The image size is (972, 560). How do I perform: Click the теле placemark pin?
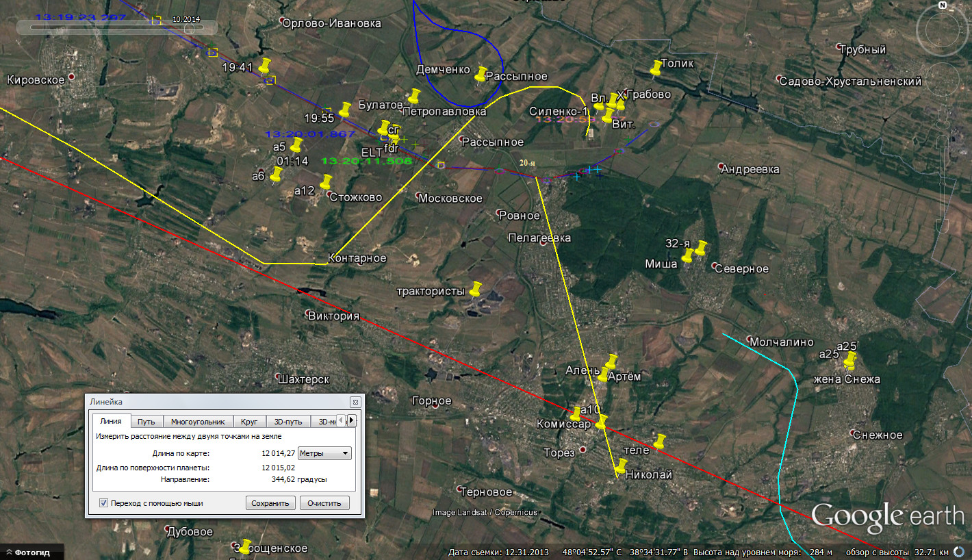pos(659,442)
